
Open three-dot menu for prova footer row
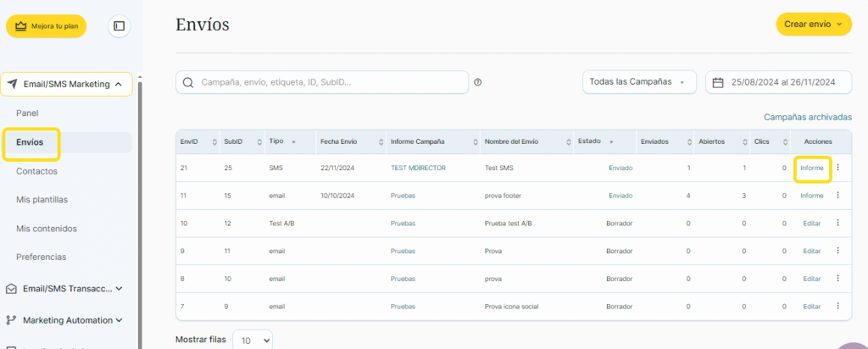pos(837,196)
